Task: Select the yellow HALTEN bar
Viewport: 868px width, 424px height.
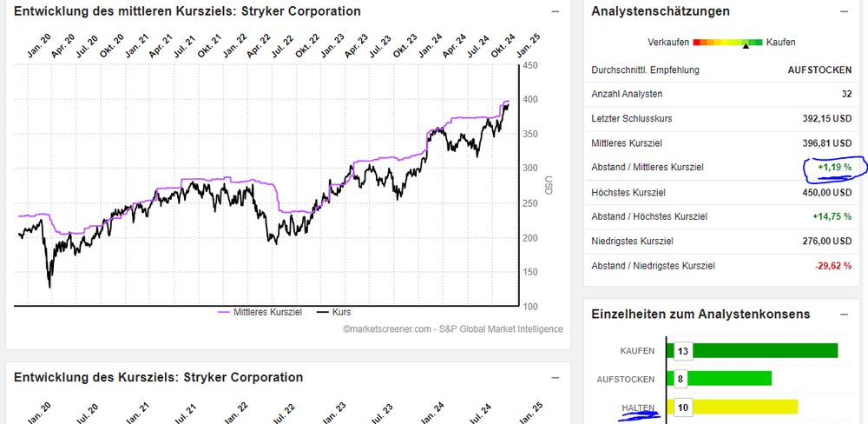Action: click(736, 407)
